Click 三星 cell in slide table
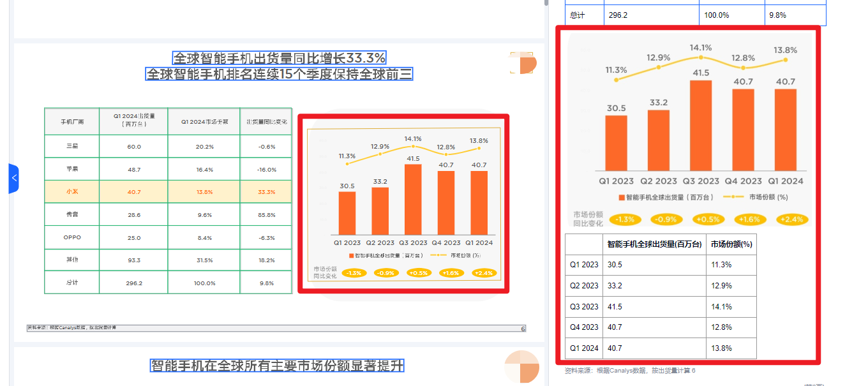 (72, 146)
